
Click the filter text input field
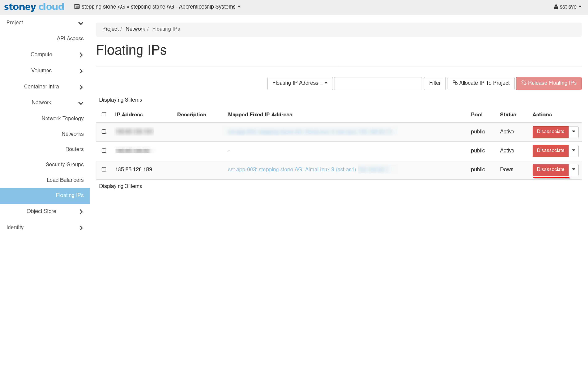(x=378, y=83)
